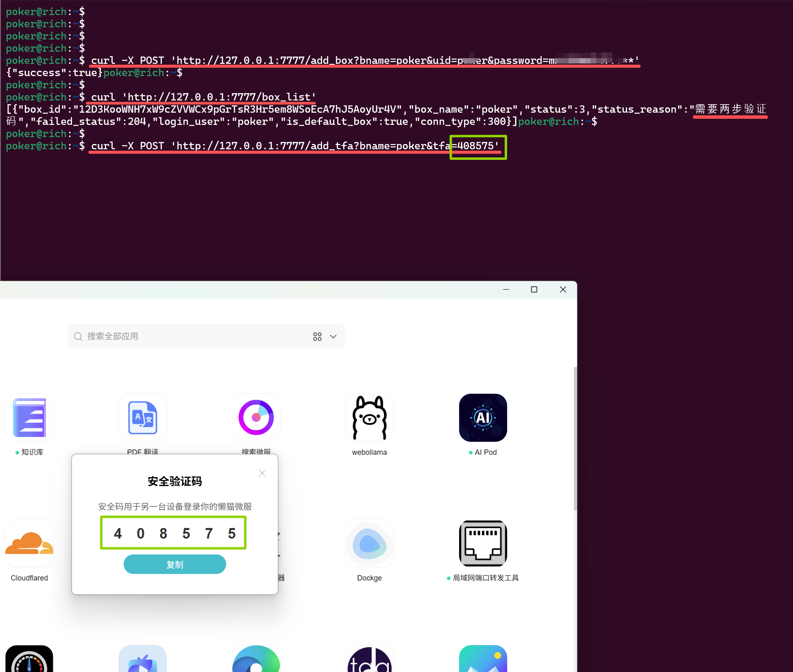This screenshot has height=672, width=793.
Task: Click the 局域网端口转发工具 label
Action: [486, 578]
